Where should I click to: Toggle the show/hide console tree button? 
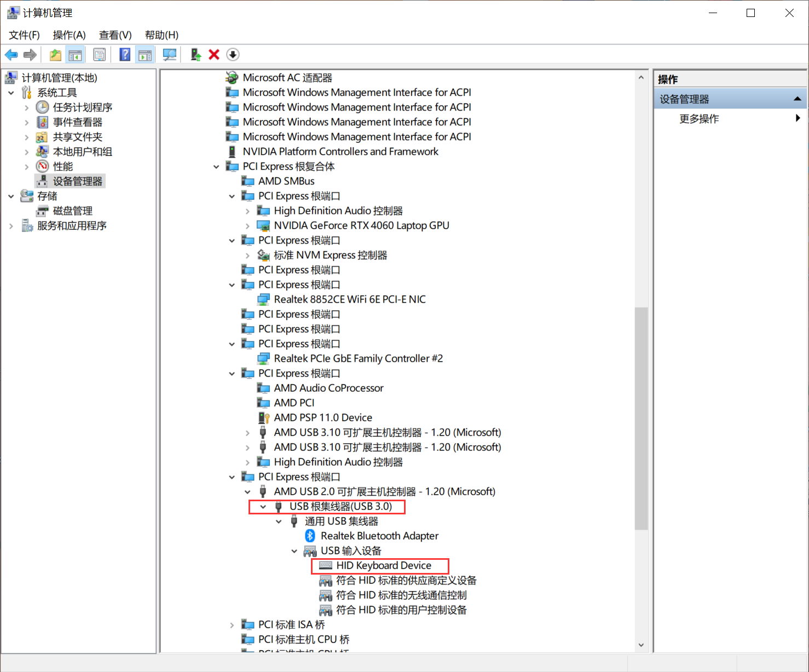pos(75,55)
